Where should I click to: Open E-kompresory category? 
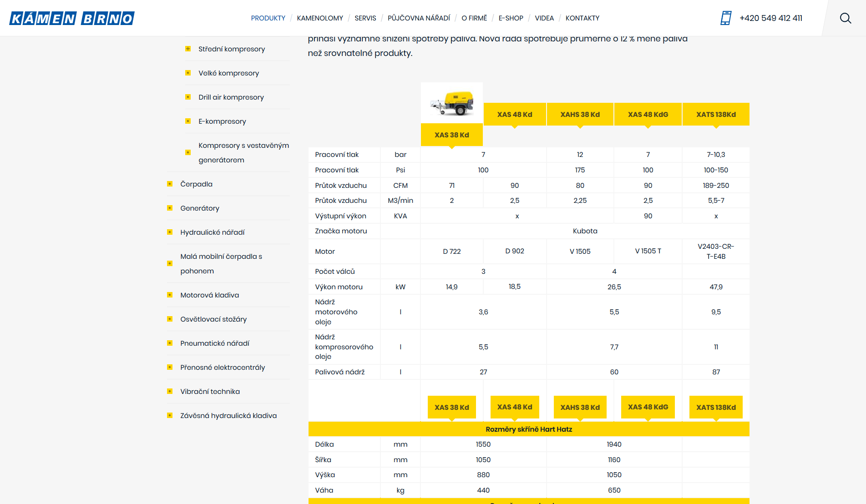[222, 121]
